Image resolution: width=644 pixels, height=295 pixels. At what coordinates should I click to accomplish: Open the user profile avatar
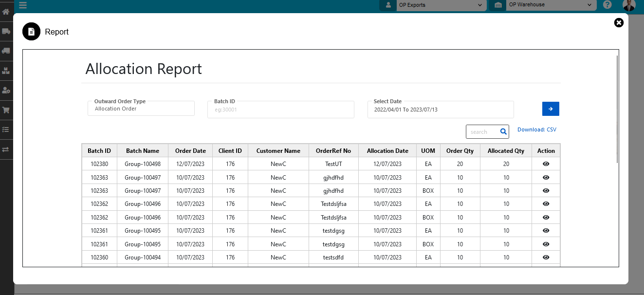(629, 5)
